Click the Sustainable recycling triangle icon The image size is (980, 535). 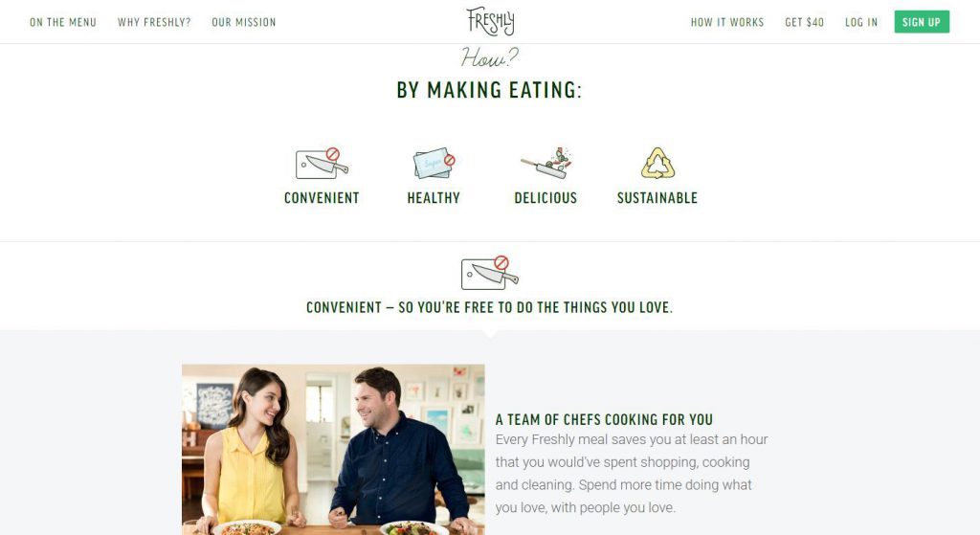coord(657,163)
